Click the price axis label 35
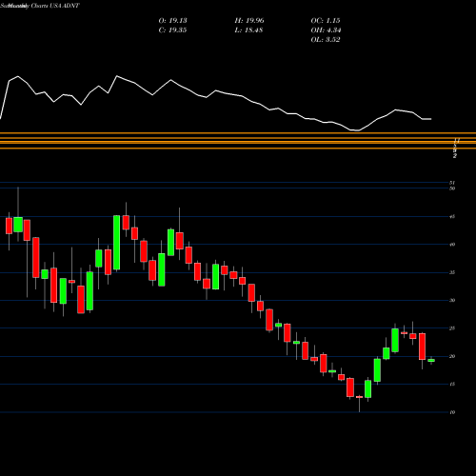The height and width of the screenshot is (476, 476). pos(452,272)
